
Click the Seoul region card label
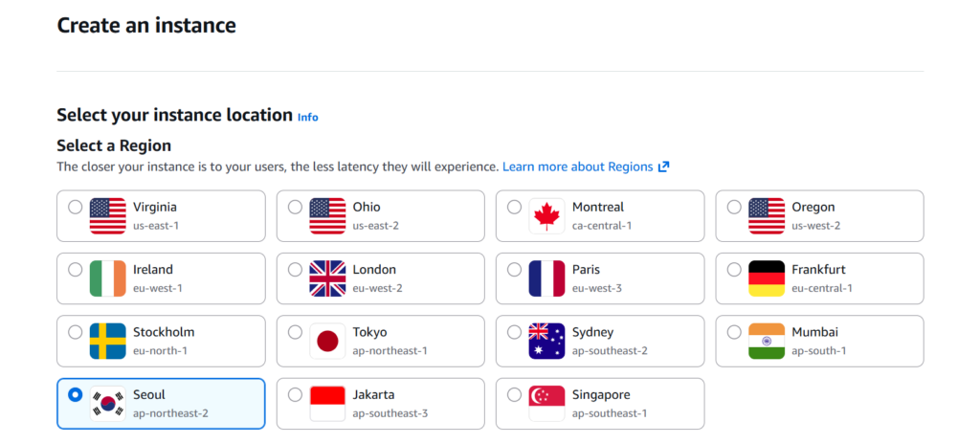point(149,395)
